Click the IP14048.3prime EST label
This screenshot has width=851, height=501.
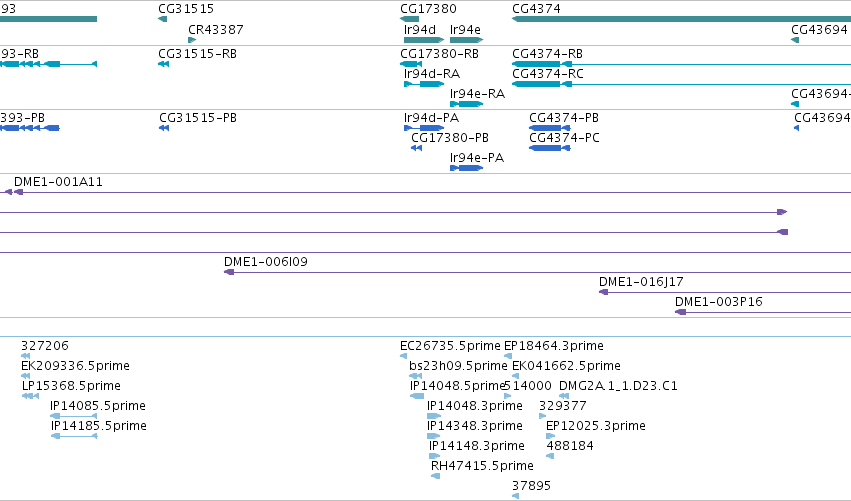click(474, 406)
